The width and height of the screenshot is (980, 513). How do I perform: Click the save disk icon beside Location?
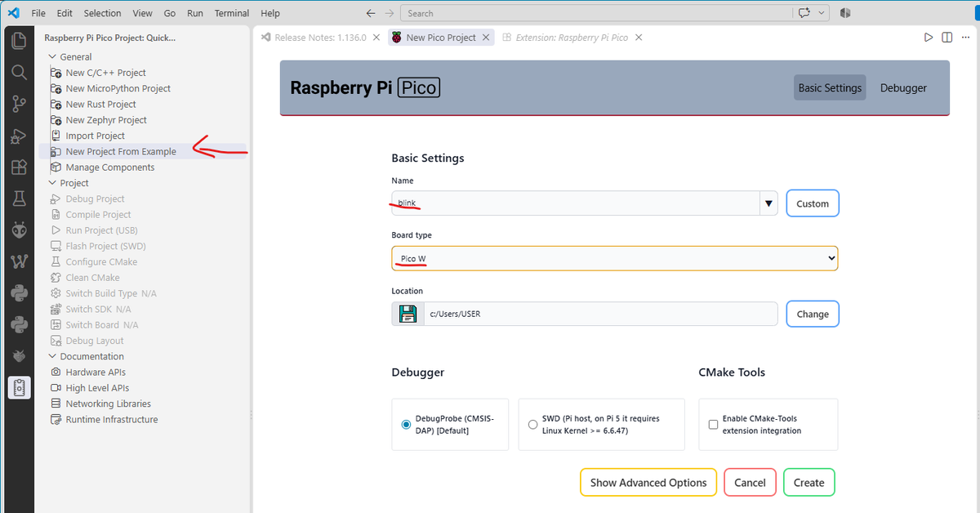[408, 314]
